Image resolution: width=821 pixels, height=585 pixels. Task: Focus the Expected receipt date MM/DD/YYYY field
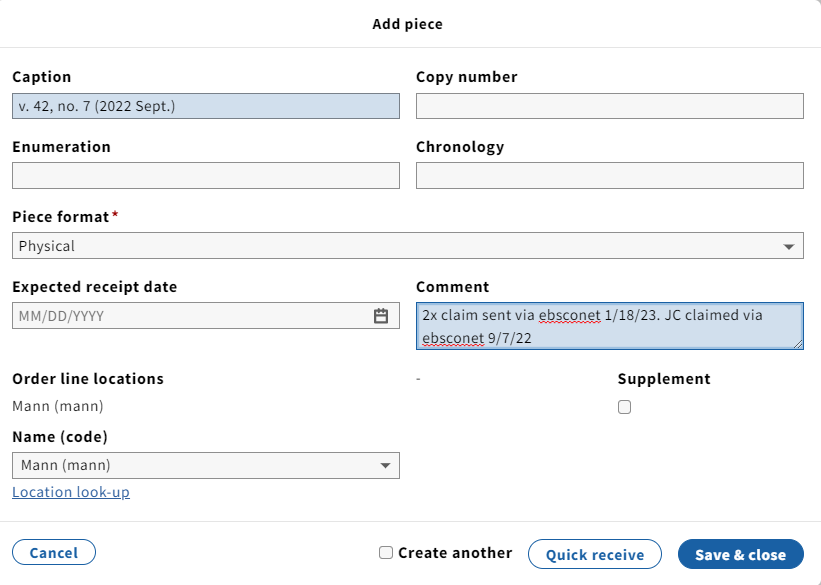[x=191, y=316]
